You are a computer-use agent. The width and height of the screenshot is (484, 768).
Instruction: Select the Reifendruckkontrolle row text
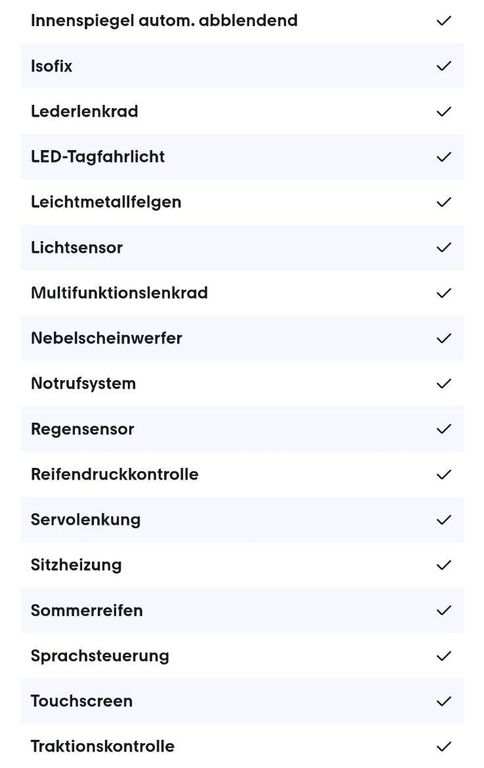[x=115, y=474]
